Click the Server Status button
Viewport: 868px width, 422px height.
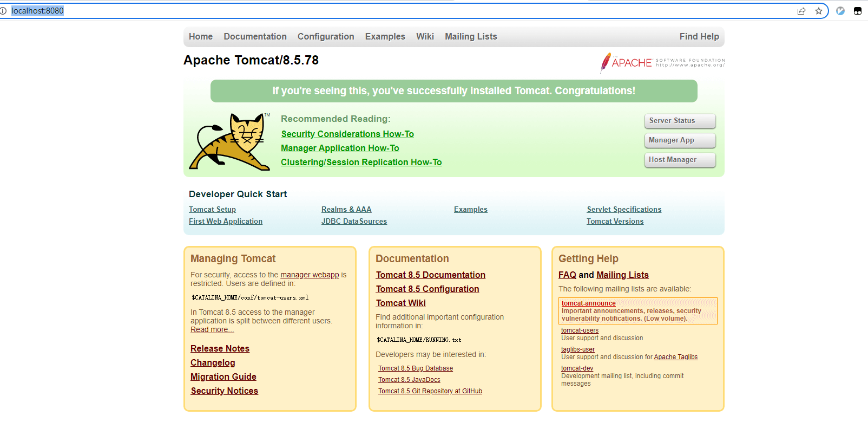click(680, 121)
